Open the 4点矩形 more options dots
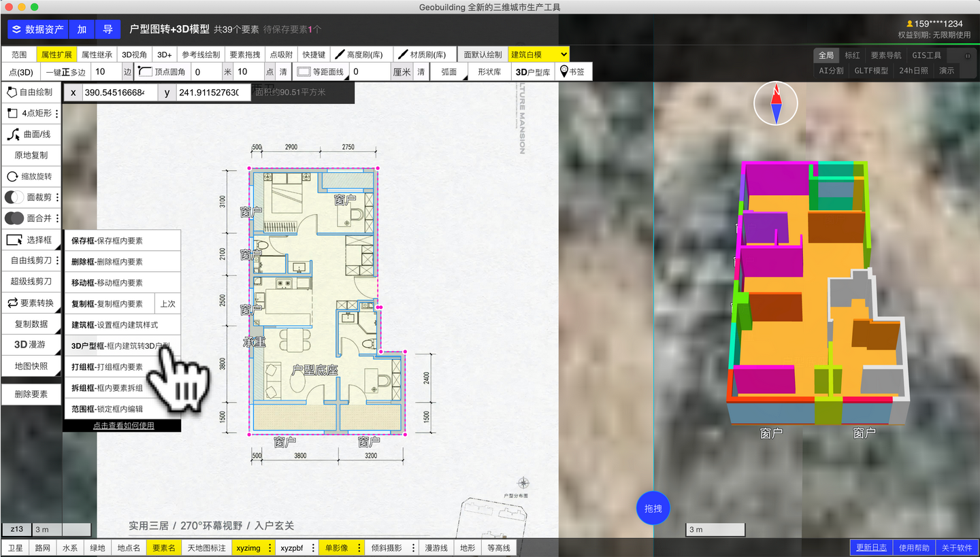Screen dimensions: 980x557 click(x=57, y=114)
